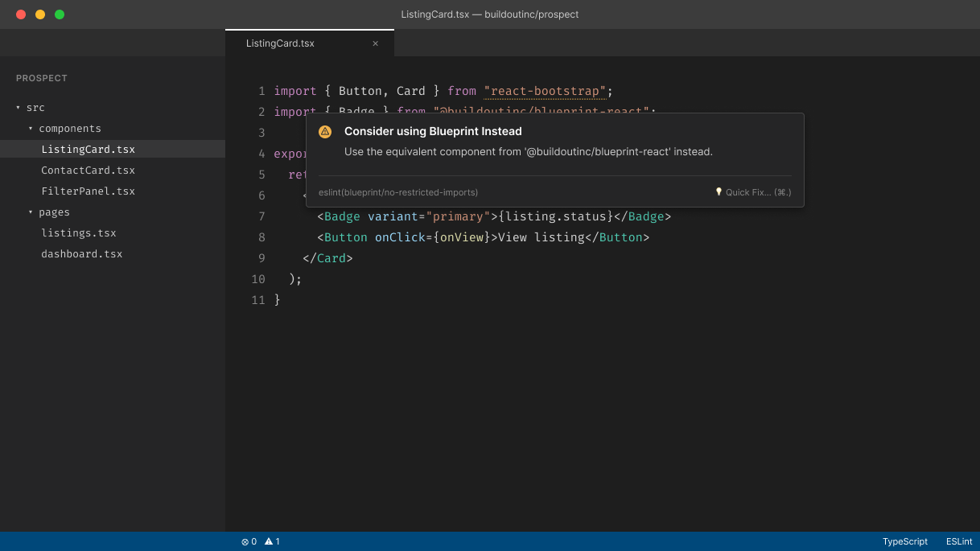Open ListingCard.tsx in the file tree
Screen dimensions: 980x551
113,150
